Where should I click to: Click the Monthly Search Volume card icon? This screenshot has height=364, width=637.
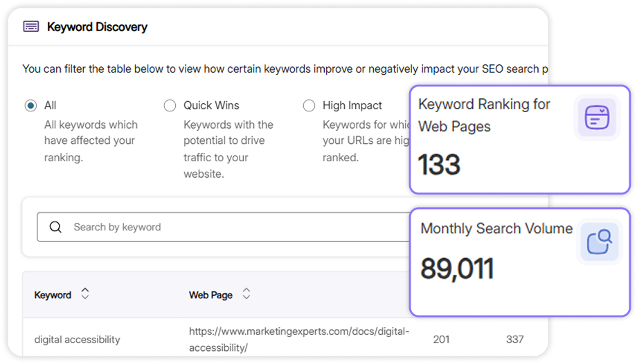point(599,243)
